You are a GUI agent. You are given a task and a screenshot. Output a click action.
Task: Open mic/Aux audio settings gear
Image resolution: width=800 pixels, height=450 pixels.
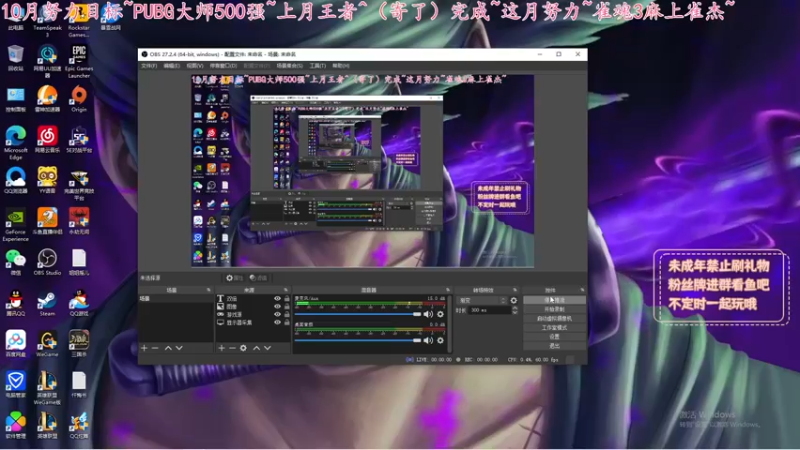(x=440, y=314)
